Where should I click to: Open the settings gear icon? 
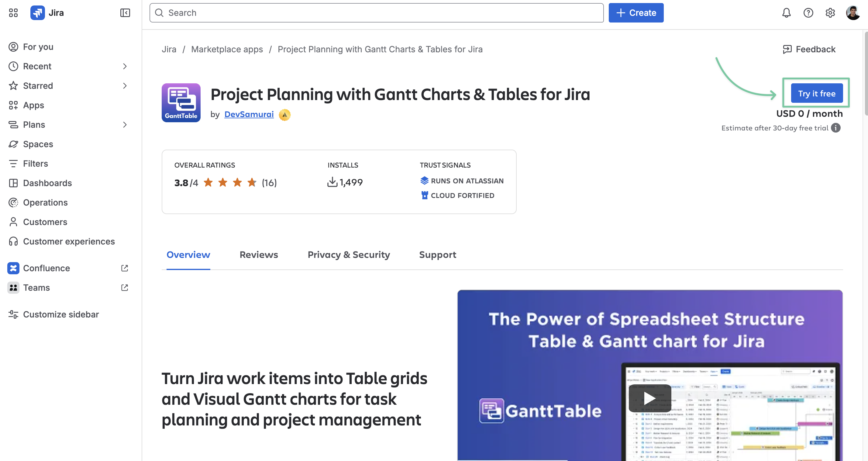click(830, 13)
